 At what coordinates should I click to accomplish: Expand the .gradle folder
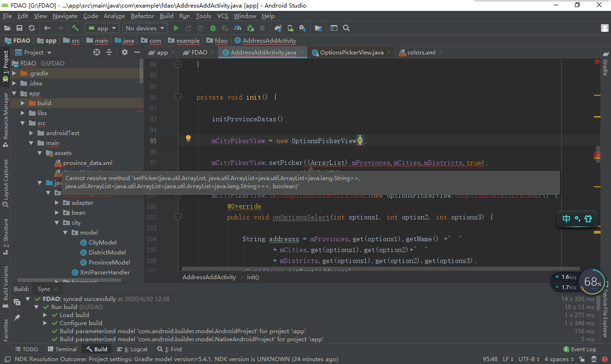click(14, 73)
